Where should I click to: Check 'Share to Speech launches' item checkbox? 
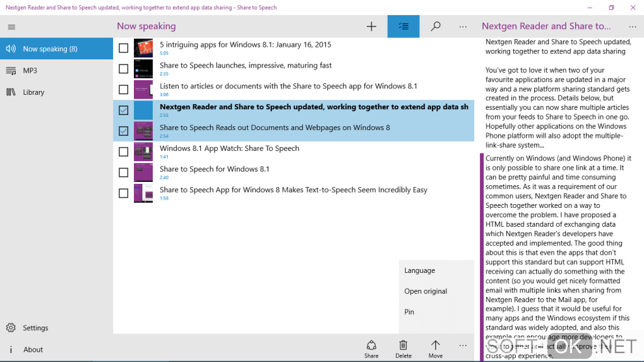(x=123, y=69)
